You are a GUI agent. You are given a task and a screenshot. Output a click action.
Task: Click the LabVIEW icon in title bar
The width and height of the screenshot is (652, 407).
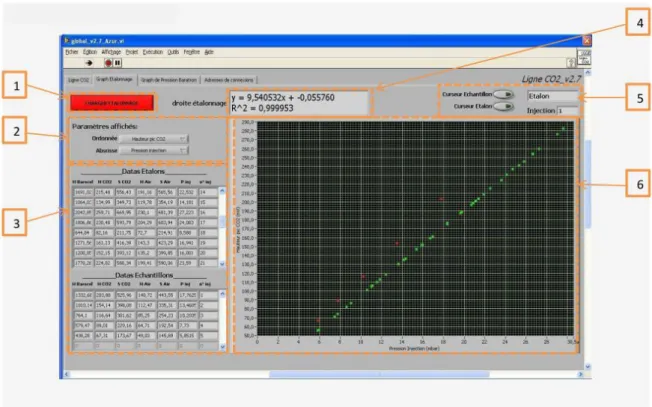(x=67, y=41)
